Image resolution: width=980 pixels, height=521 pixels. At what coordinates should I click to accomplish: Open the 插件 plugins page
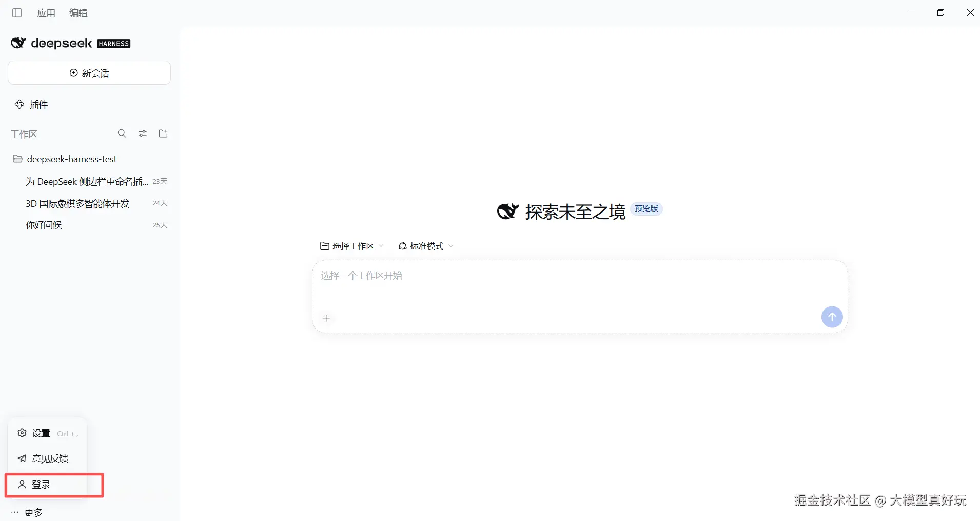point(32,104)
